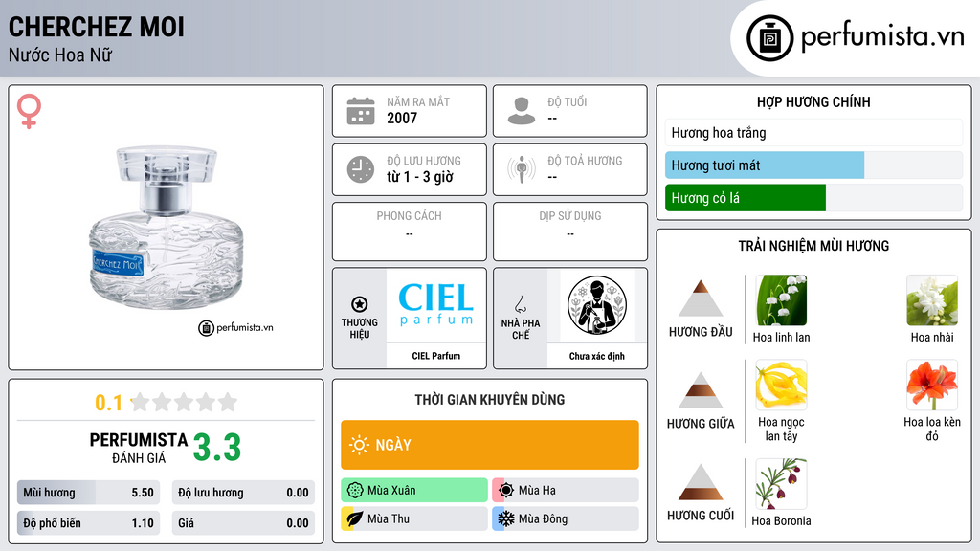
Task: Click the snowflake icon beside Mùa Đông
Action: 505,518
